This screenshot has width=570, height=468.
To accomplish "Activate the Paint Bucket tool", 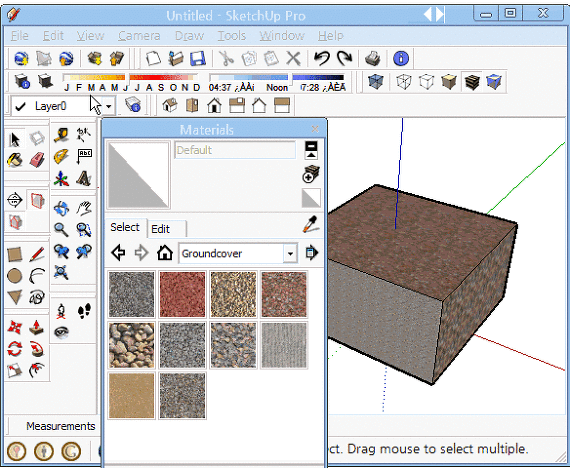I will pyautogui.click(x=15, y=160).
